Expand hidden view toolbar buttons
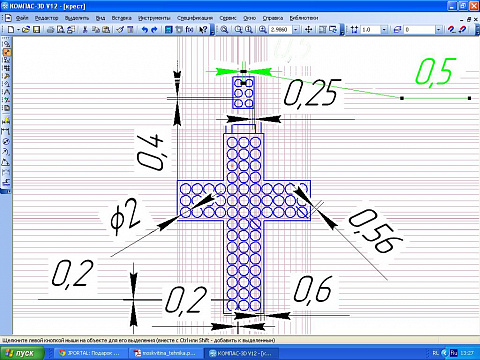 point(342,30)
